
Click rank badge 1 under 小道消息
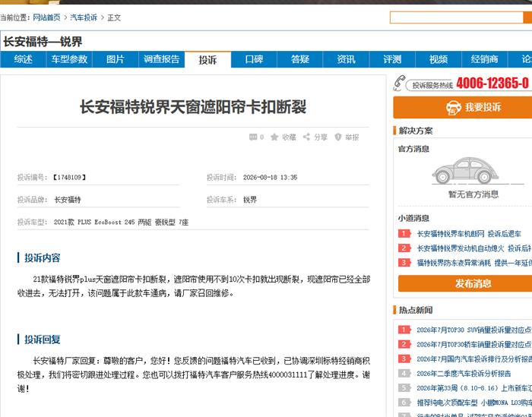(404, 234)
